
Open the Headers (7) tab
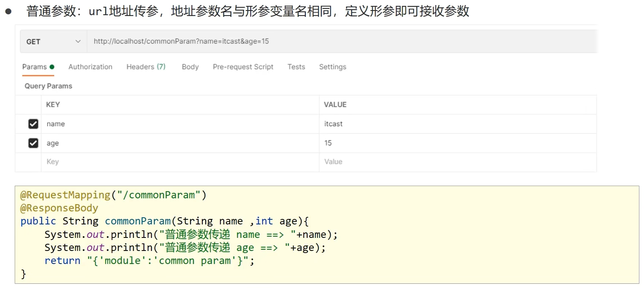(146, 67)
